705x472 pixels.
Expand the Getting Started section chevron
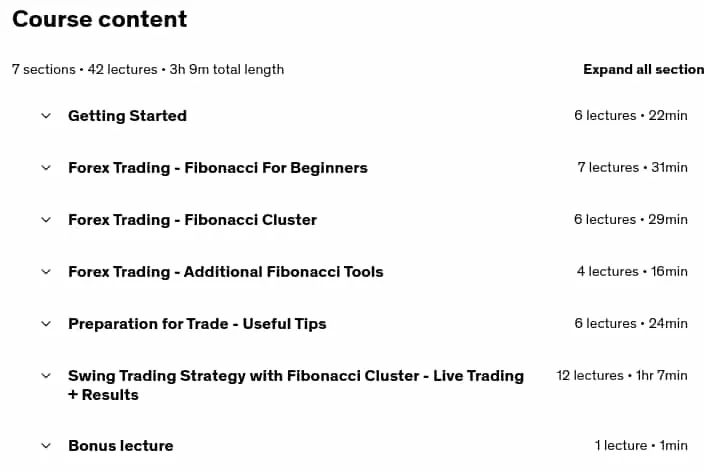46,116
